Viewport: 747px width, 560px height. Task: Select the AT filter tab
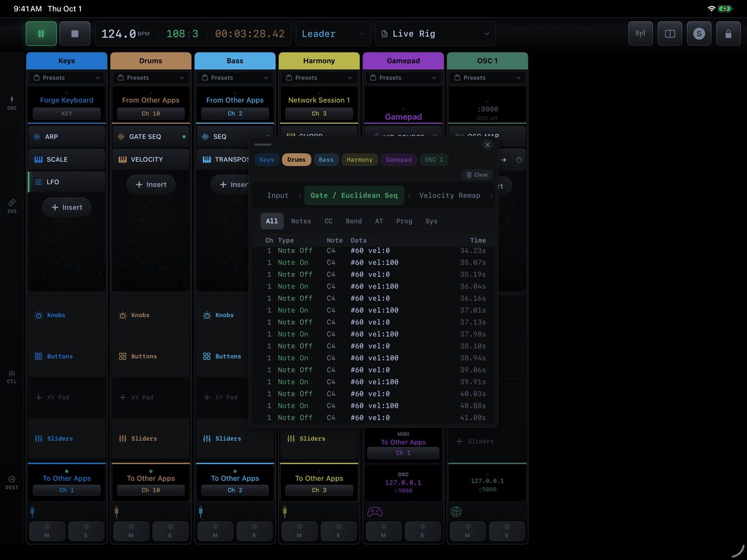tap(379, 221)
